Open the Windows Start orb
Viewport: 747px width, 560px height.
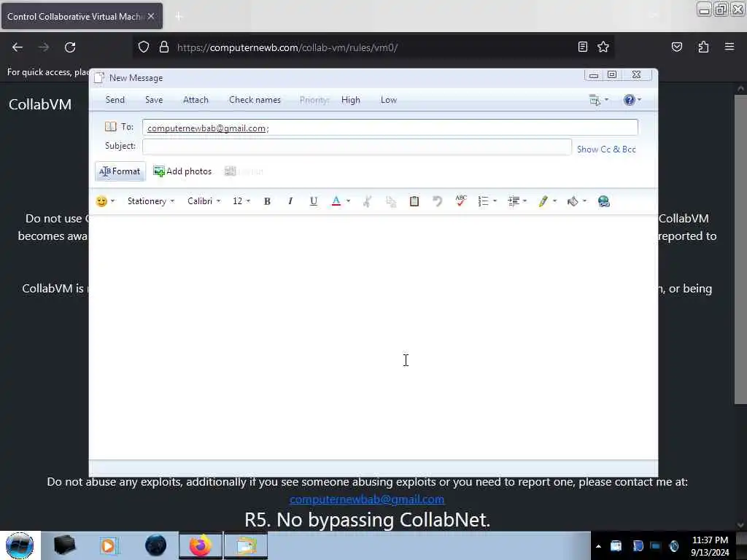(20, 545)
